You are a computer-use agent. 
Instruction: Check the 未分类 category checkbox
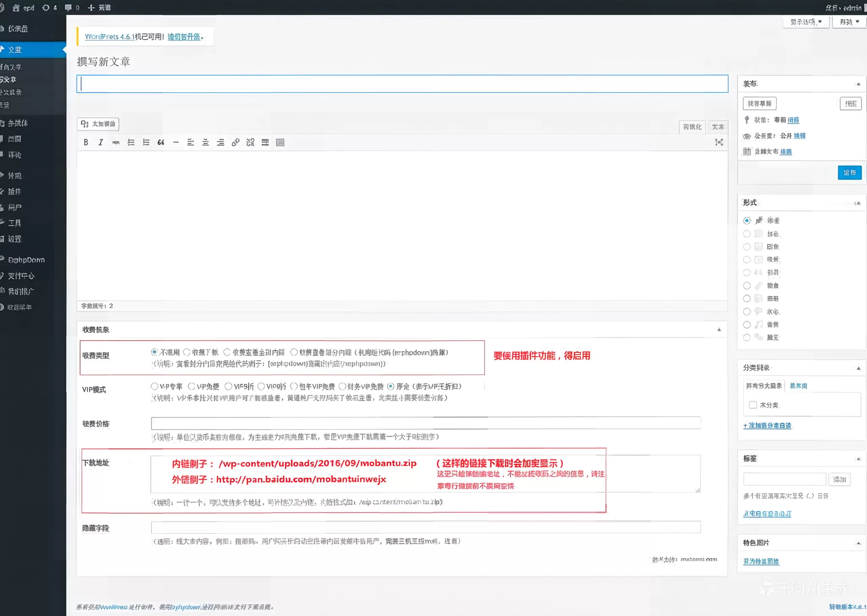754,405
